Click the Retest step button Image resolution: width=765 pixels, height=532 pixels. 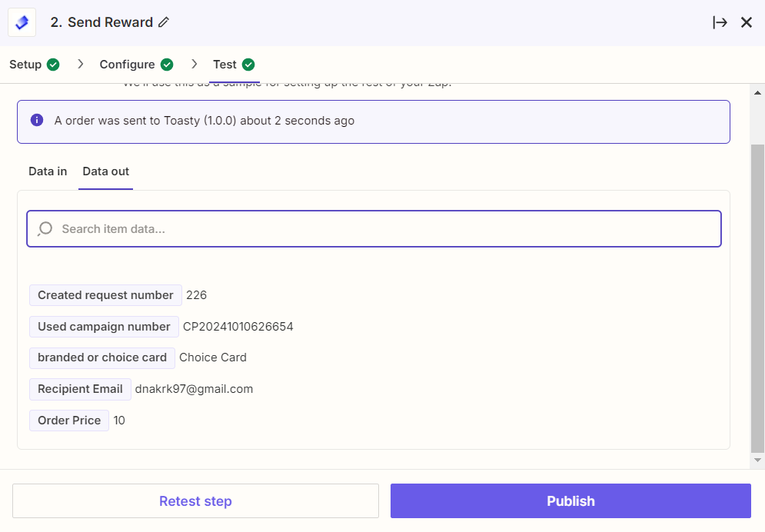pos(195,500)
